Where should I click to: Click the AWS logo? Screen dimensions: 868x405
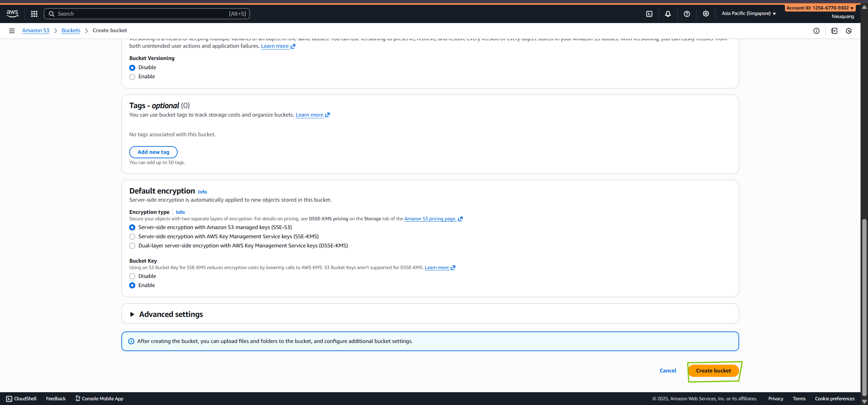tap(12, 14)
